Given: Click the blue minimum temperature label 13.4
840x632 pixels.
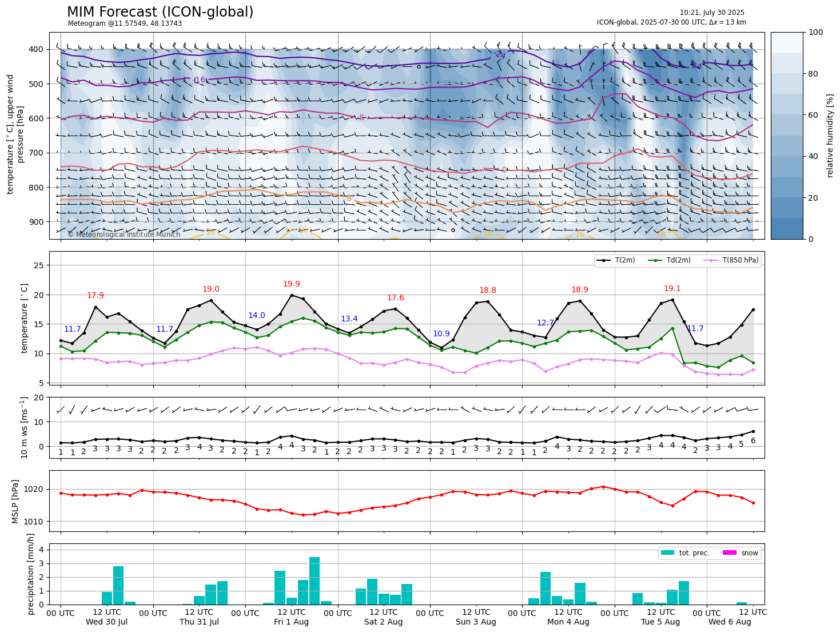Looking at the screenshot, I should pyautogui.click(x=349, y=319).
